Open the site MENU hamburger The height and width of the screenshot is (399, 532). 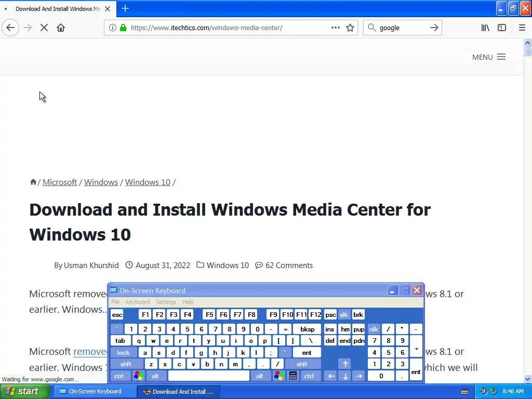coord(489,57)
